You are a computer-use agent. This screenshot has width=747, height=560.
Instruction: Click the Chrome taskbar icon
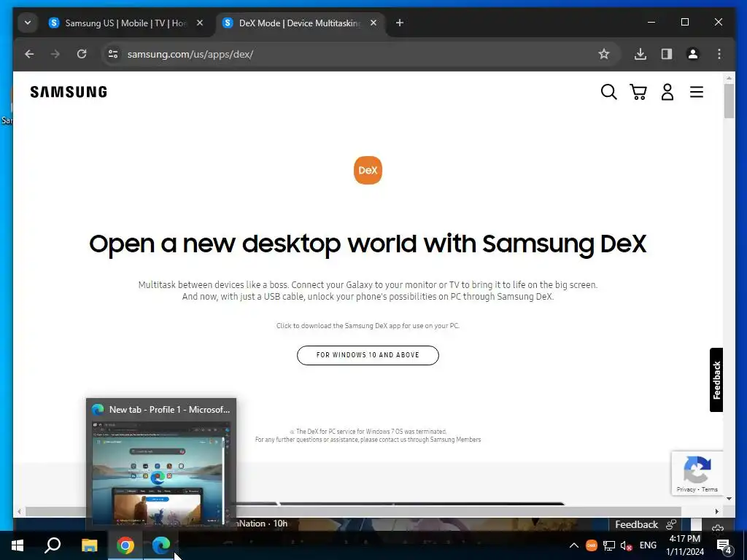(x=125, y=545)
